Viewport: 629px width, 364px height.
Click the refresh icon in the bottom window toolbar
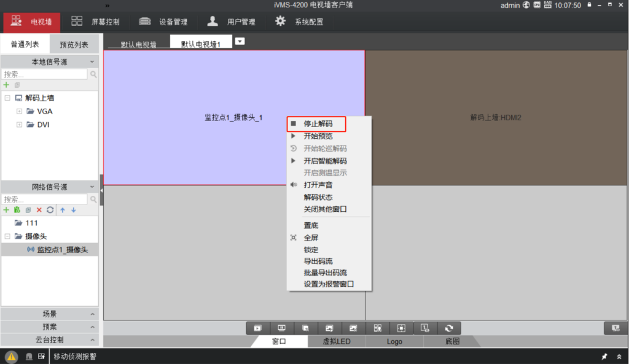[x=449, y=328]
